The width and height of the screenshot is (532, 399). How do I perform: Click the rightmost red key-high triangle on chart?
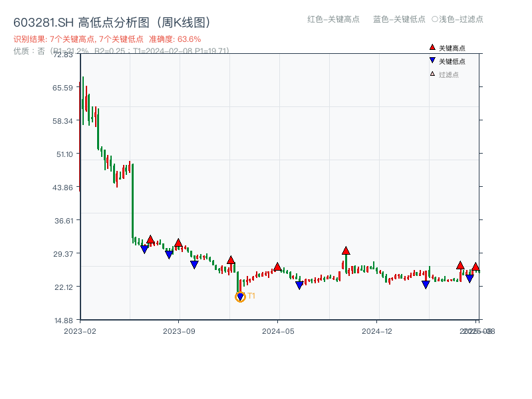(475, 267)
